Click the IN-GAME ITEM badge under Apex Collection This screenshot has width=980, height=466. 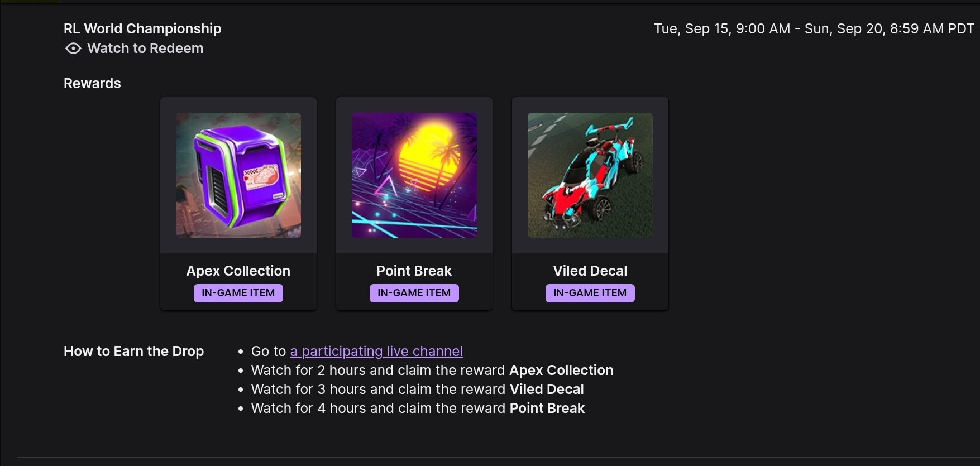point(238,293)
